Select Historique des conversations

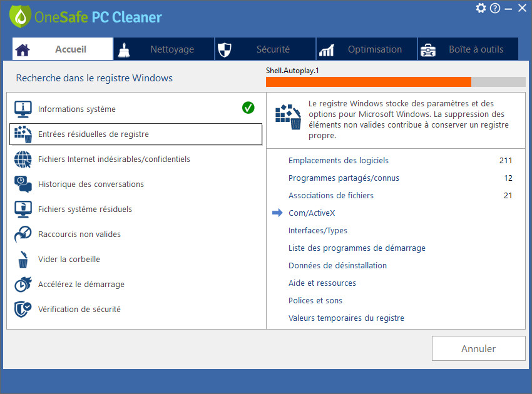point(136,184)
